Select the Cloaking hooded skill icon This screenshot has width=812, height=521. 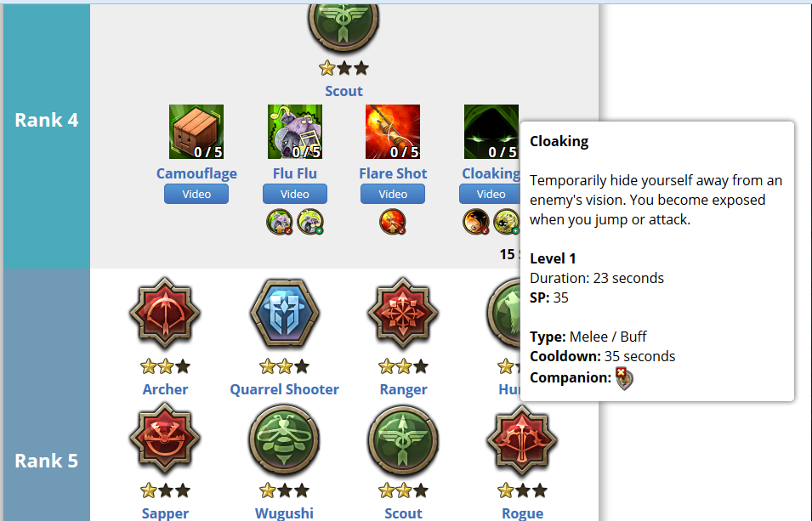click(x=491, y=132)
